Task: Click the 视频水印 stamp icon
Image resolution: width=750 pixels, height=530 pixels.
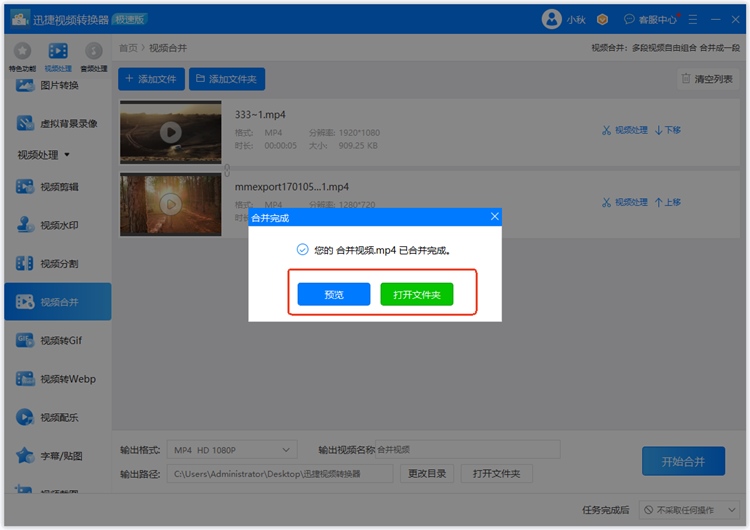Action: [25, 225]
